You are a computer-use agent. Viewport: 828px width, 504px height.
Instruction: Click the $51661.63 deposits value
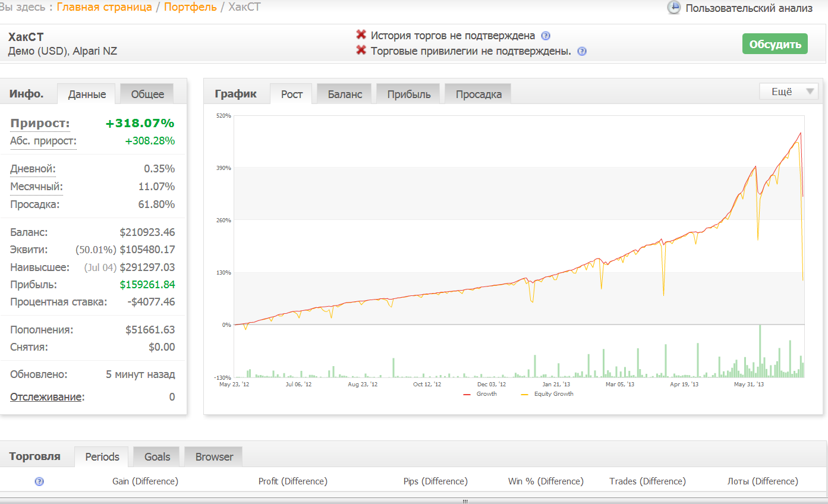[x=150, y=330]
